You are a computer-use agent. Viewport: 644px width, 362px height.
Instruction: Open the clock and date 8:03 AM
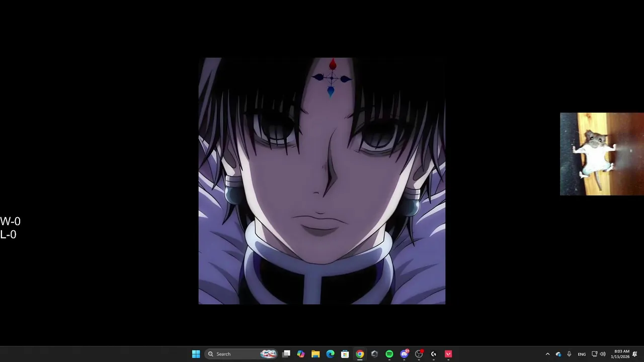(x=620, y=354)
